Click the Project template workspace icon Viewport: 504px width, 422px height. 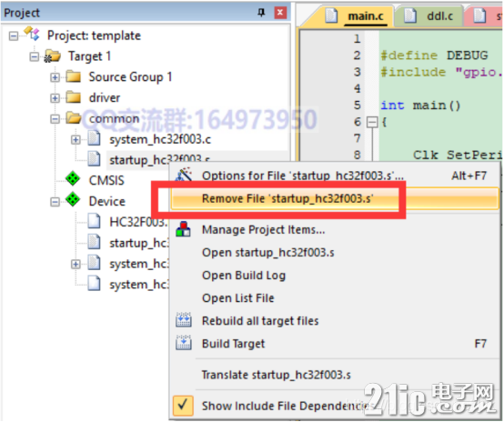(32, 34)
